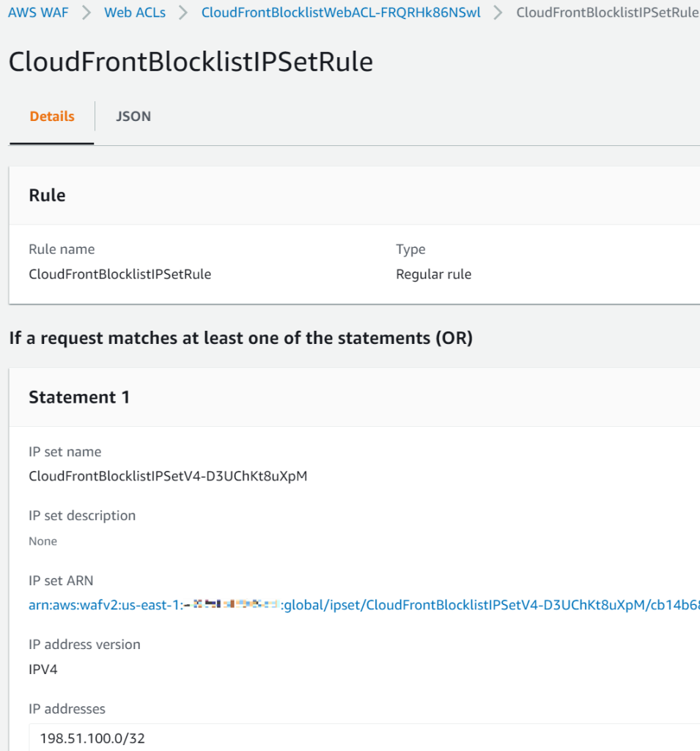Click the None description under IP set

tap(43, 541)
